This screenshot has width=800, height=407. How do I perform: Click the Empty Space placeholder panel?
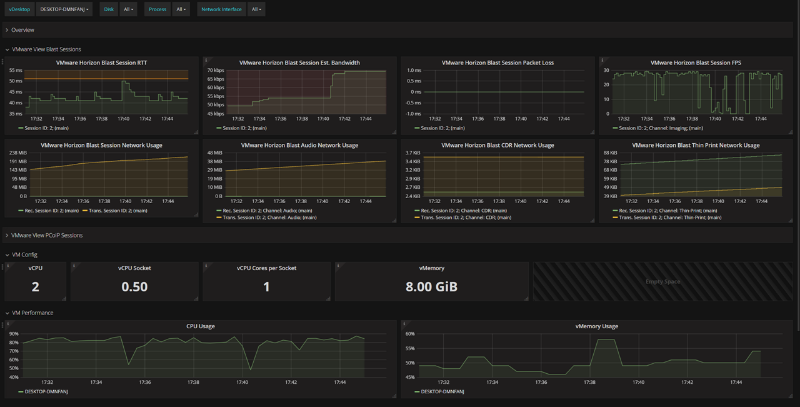click(x=663, y=282)
